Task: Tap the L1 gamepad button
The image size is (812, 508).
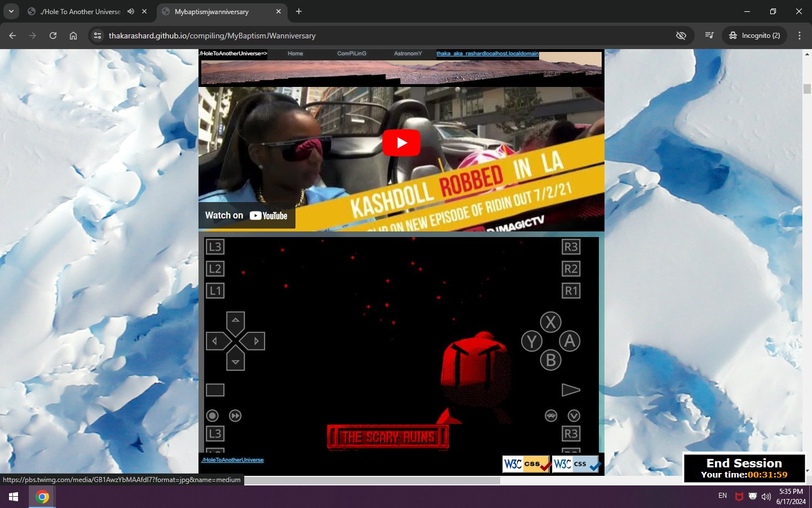Action: pos(215,291)
